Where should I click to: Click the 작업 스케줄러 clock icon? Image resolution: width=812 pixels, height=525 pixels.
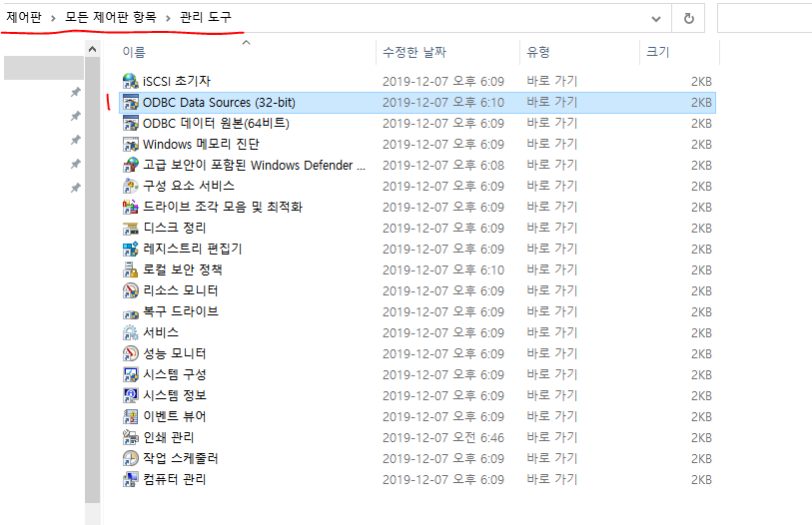(131, 459)
